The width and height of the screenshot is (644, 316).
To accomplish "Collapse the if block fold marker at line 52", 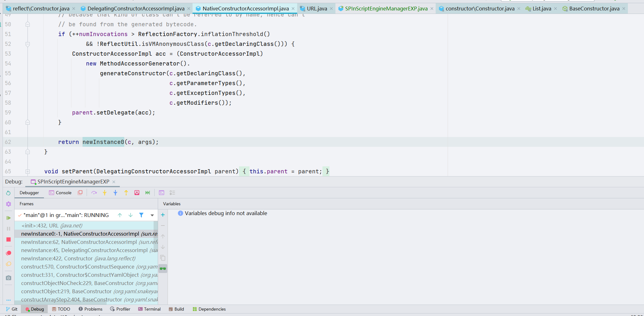I will [28, 44].
